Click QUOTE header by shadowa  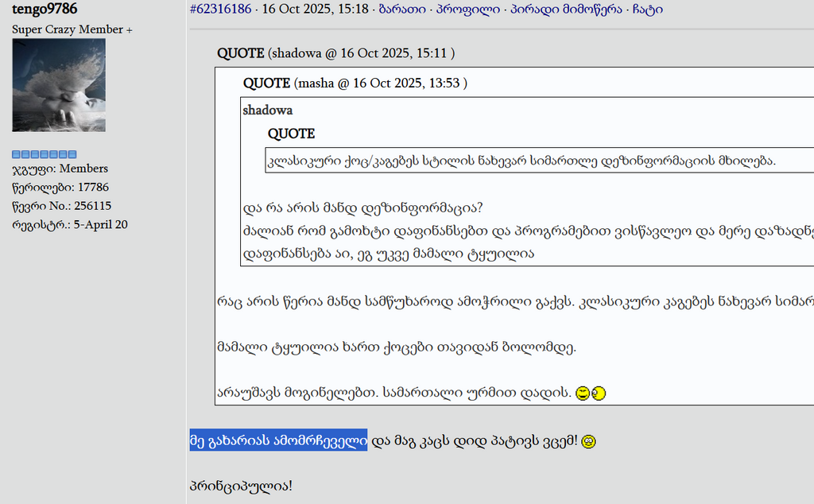coord(336,53)
